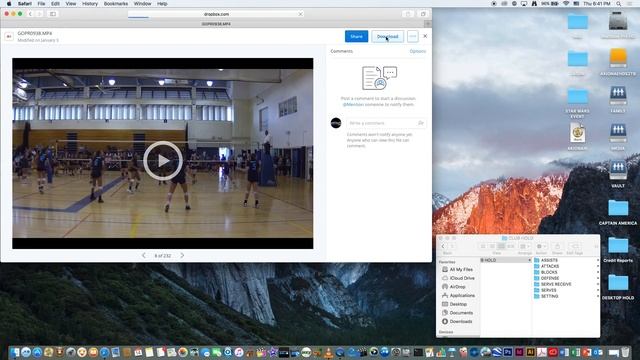Screen dimensions: 640x360
Task: Click the Wi-Fi status icon
Action: (x=566, y=4)
